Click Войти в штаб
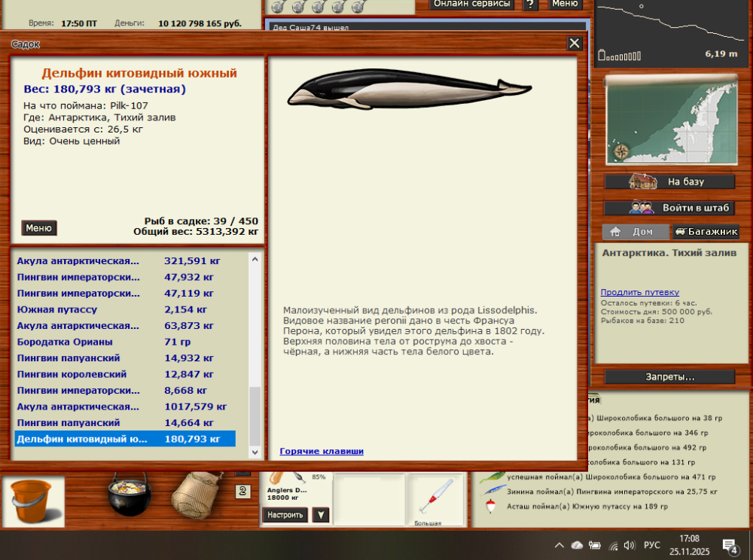 click(669, 206)
